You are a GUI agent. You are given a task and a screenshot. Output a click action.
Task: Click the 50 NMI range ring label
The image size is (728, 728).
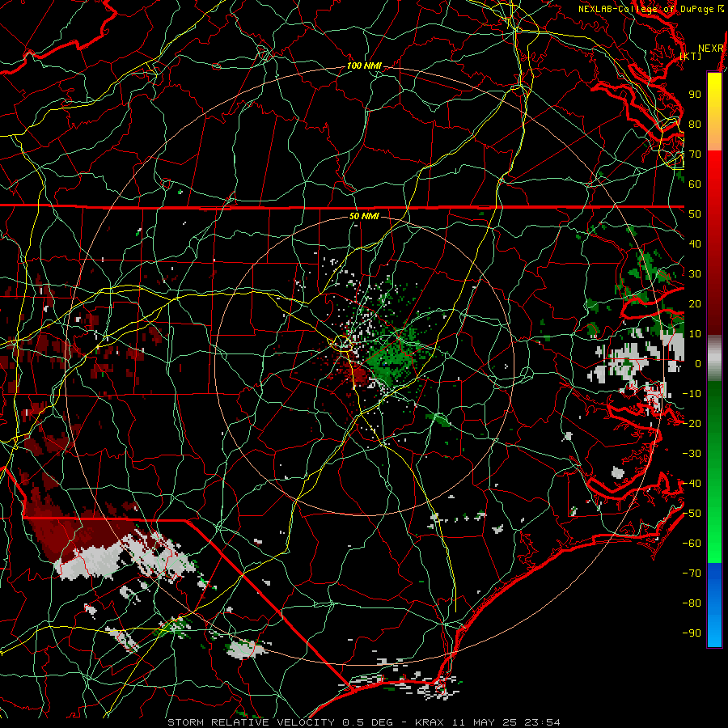pyautogui.click(x=365, y=216)
